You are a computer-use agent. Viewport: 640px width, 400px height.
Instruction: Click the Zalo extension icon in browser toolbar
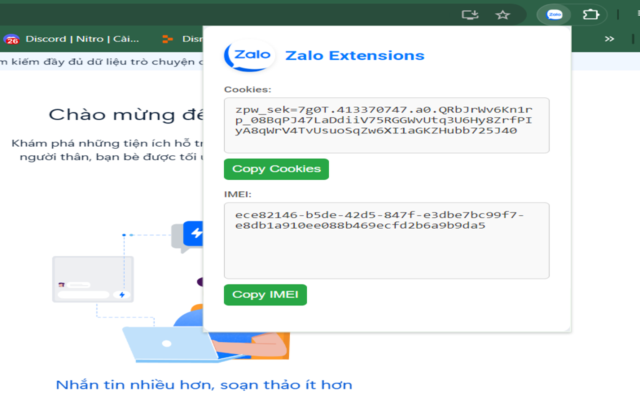[x=554, y=14]
